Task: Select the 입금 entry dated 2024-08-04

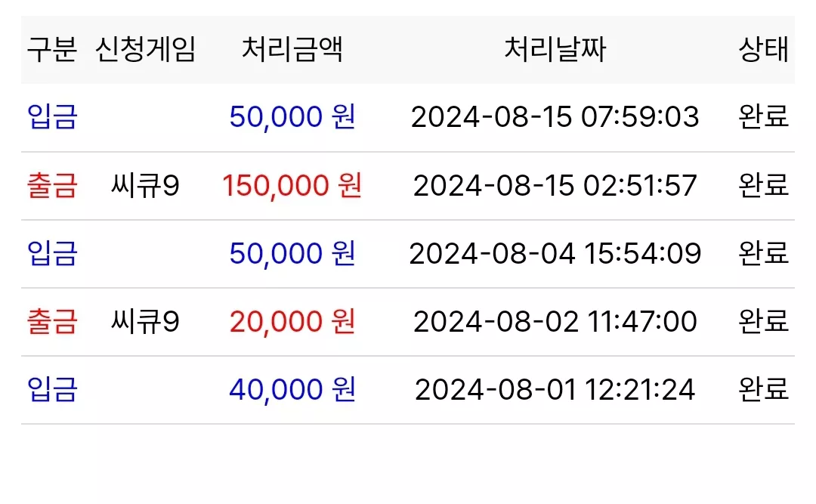Action: (x=52, y=254)
